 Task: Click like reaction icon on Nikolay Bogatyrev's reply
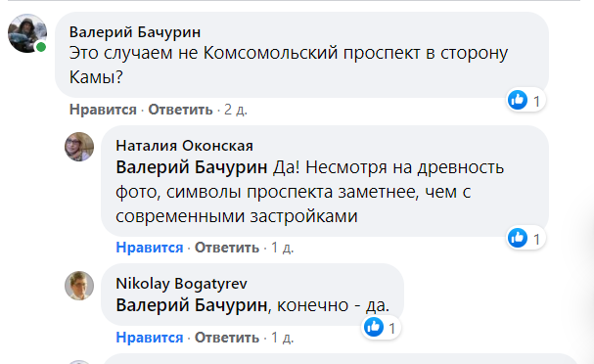[x=374, y=327]
